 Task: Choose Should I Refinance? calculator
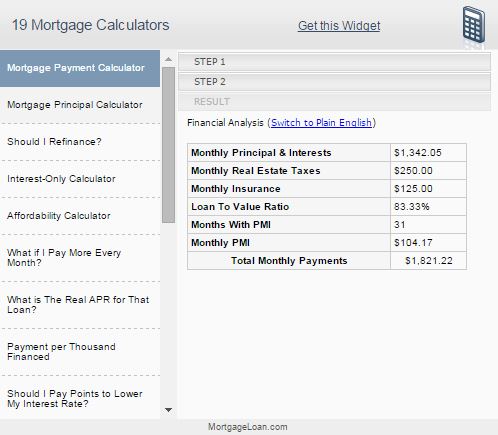tap(80, 142)
